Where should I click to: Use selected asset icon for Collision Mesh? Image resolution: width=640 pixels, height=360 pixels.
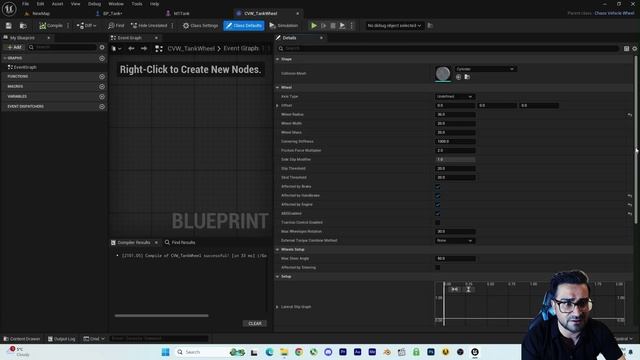pyautogui.click(x=458, y=77)
